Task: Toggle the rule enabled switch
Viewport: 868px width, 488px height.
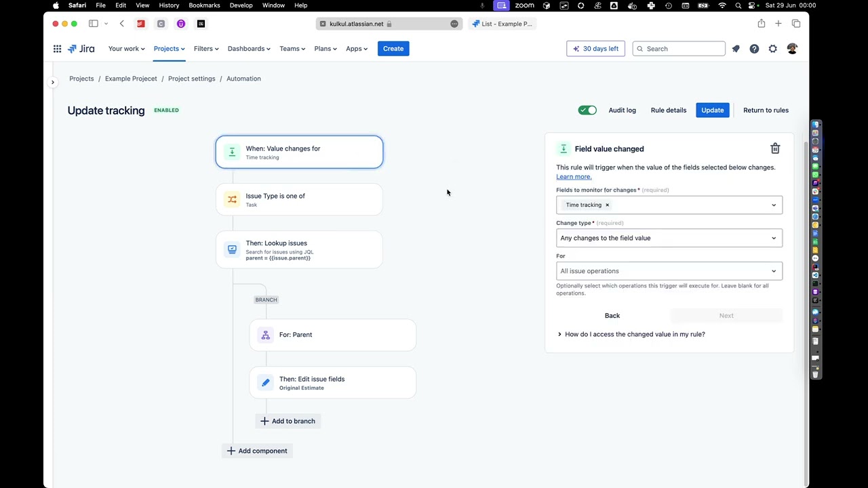Action: point(587,110)
